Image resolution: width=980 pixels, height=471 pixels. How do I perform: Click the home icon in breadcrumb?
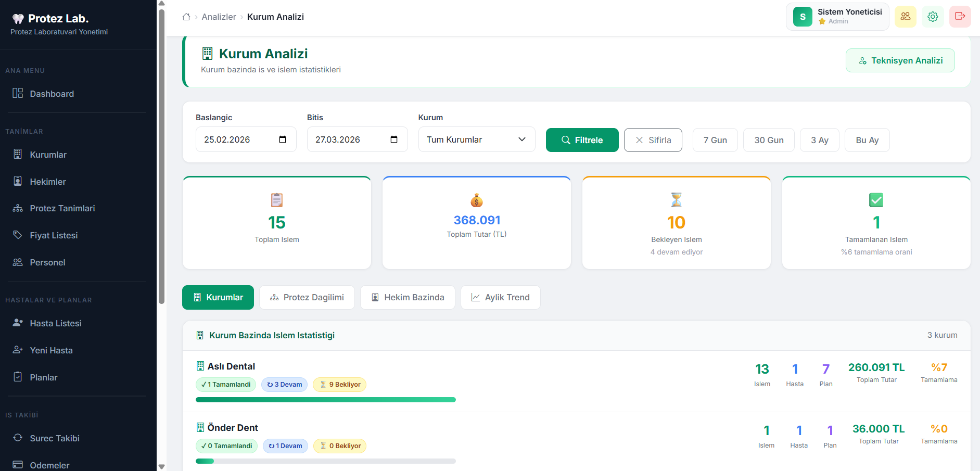(186, 17)
